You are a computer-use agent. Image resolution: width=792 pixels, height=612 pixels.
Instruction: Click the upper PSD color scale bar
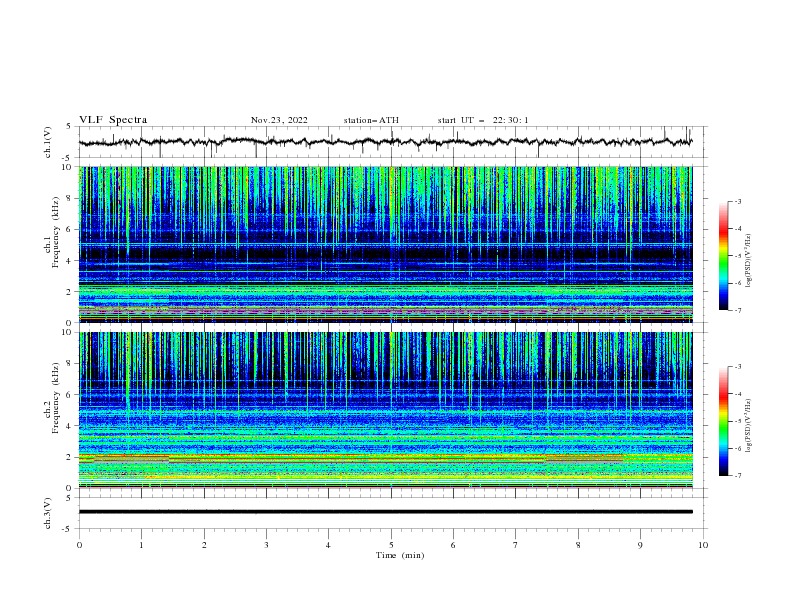[723, 256]
